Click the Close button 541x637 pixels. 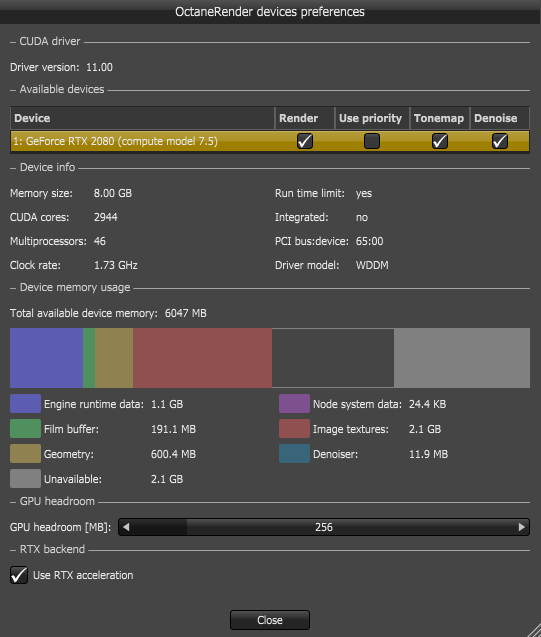click(270, 620)
